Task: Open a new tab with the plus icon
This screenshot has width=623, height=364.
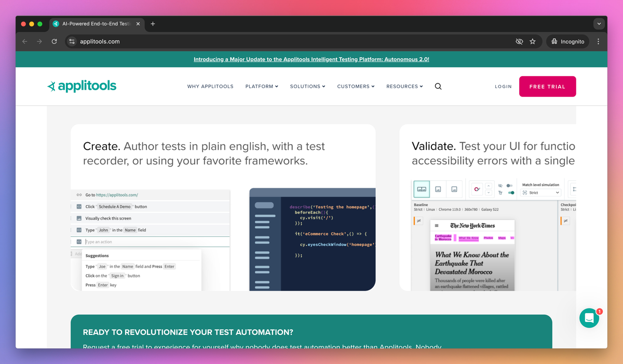Action: tap(153, 24)
